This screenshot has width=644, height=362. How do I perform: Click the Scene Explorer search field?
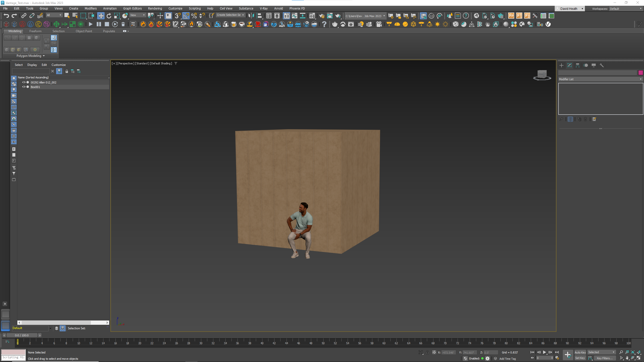click(31, 71)
